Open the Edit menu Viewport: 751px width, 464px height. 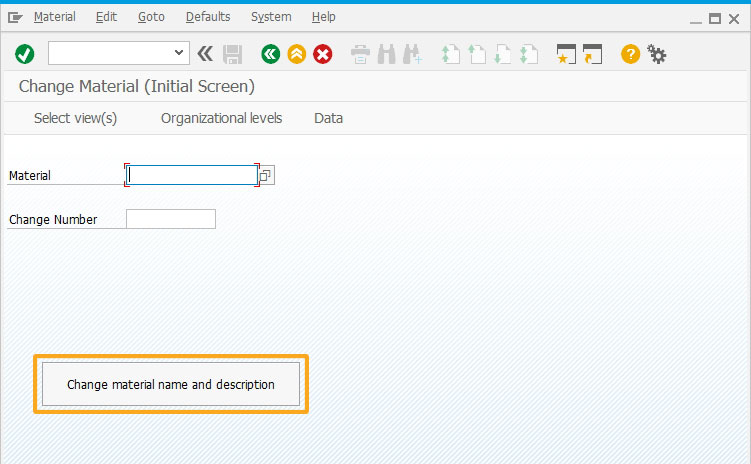point(106,17)
